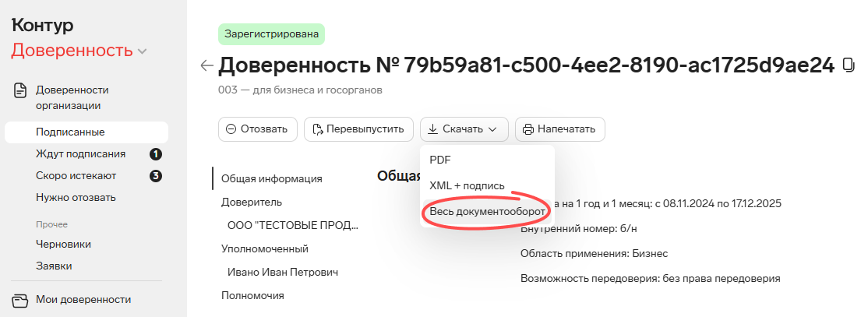This screenshot has width=868, height=317.
Task: Jump to the Доверитель section
Action: tap(252, 203)
